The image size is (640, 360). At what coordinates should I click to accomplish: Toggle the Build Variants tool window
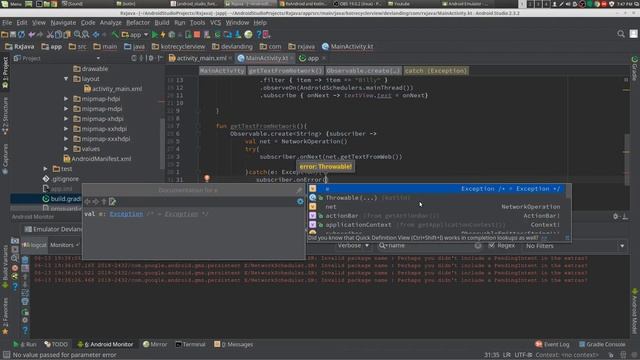[5, 266]
